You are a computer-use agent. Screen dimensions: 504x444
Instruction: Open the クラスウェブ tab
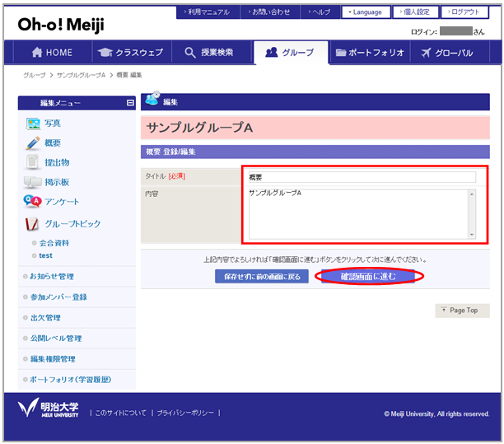132,53
